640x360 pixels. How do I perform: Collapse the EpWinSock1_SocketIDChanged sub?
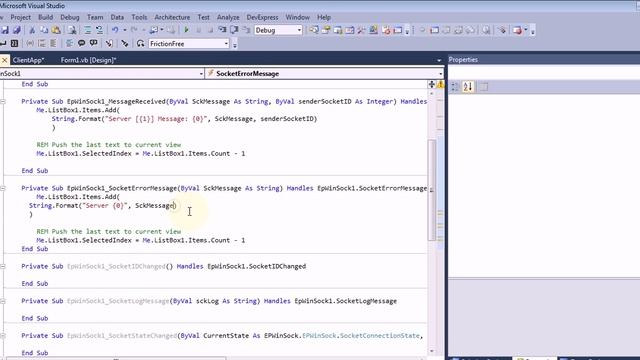coord(3,267)
